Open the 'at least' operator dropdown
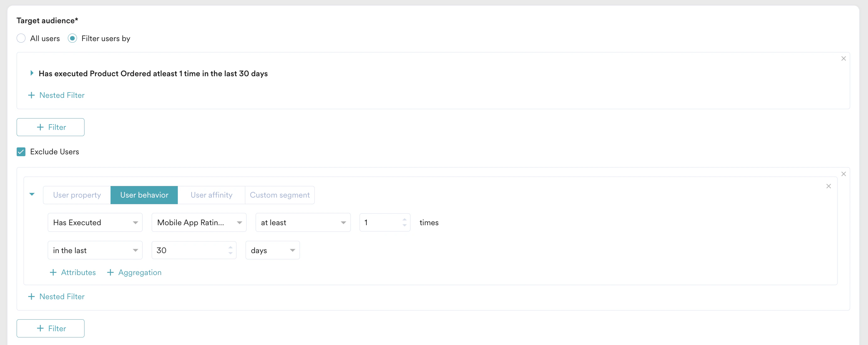Viewport: 868px width, 345px height. [303, 222]
